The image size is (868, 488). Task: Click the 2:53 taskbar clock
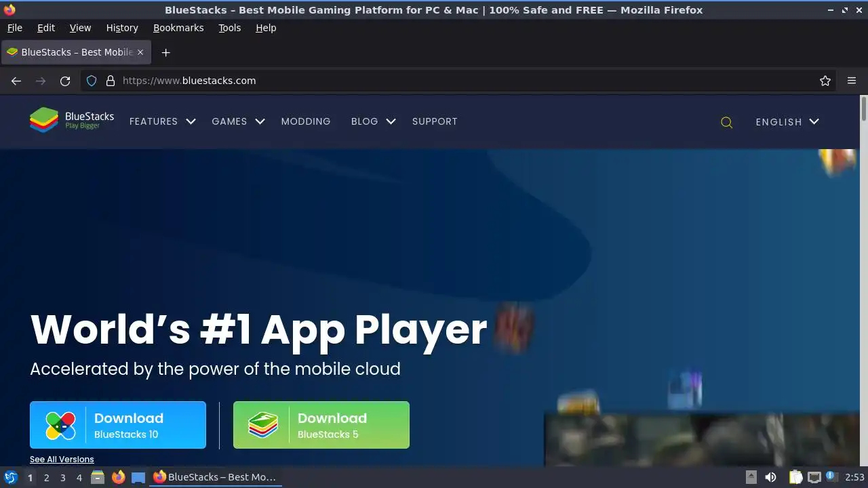coord(854,477)
